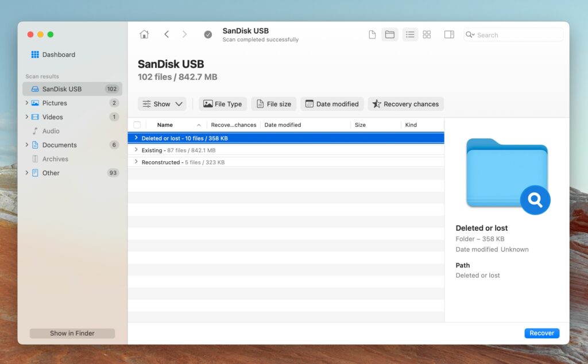Viewport: 588px width, 364px height.
Task: Open the Show dropdown
Action: click(162, 104)
